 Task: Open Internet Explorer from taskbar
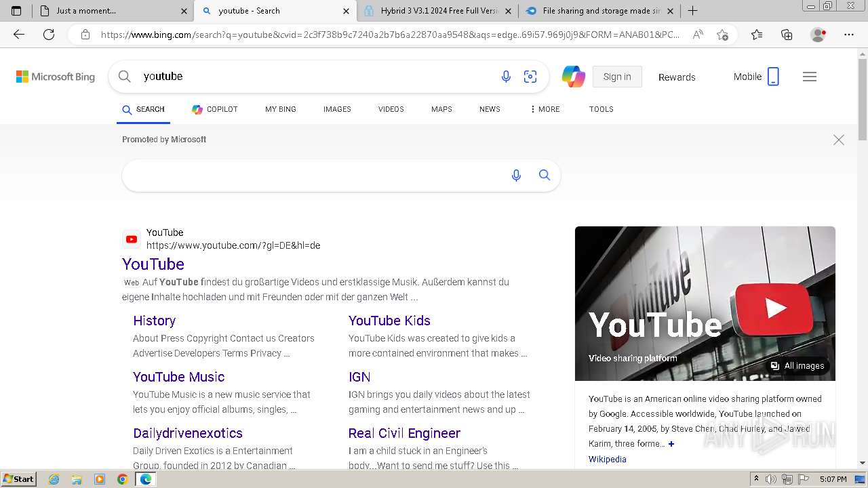point(54,479)
